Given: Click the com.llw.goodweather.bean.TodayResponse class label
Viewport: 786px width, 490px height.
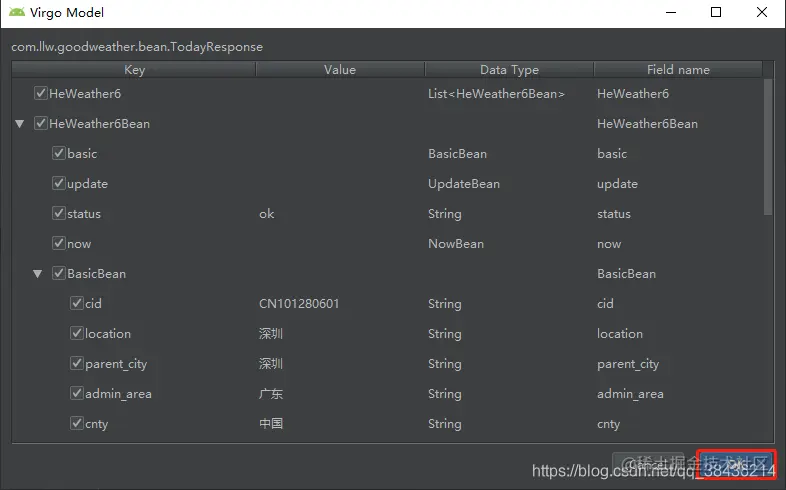Looking at the screenshot, I should (137, 47).
